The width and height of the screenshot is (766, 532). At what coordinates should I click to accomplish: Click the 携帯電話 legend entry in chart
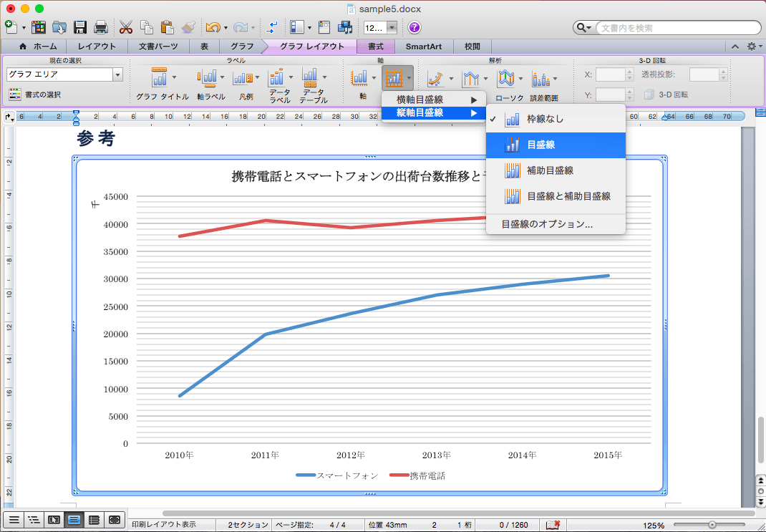pyautogui.click(x=417, y=475)
